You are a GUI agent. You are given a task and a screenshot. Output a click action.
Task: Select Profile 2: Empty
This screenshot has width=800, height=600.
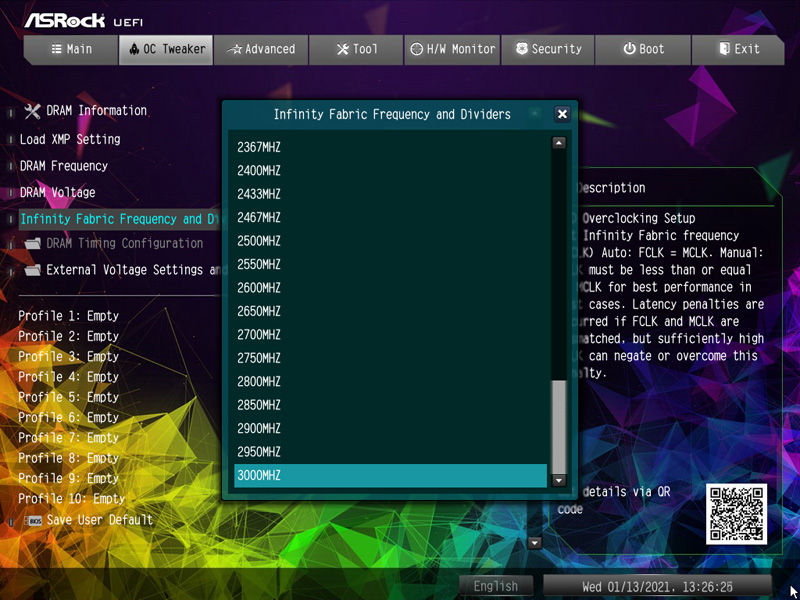68,336
